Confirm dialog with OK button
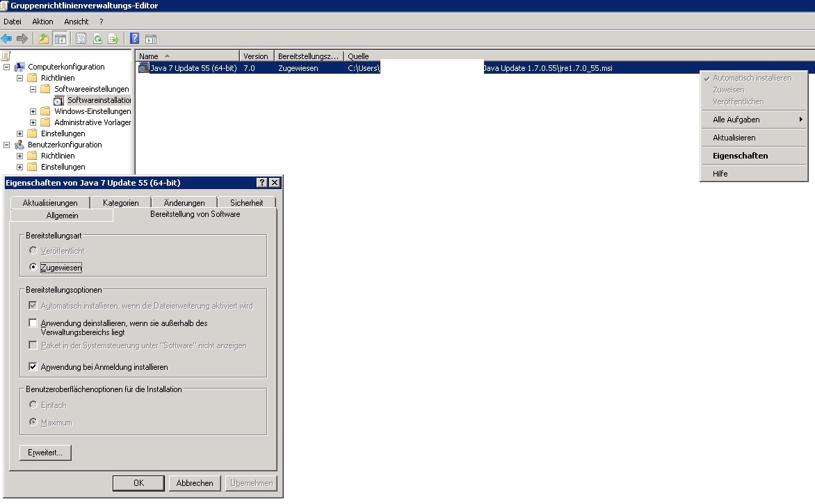The height and width of the screenshot is (504, 815). pos(139,482)
